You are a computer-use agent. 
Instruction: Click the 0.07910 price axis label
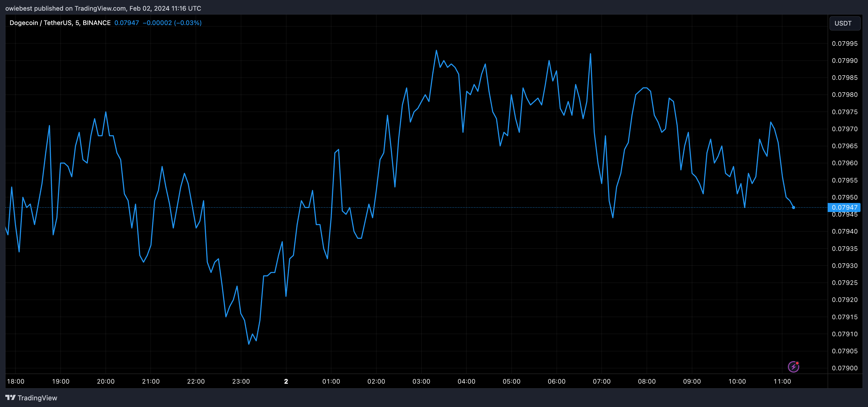pos(845,334)
